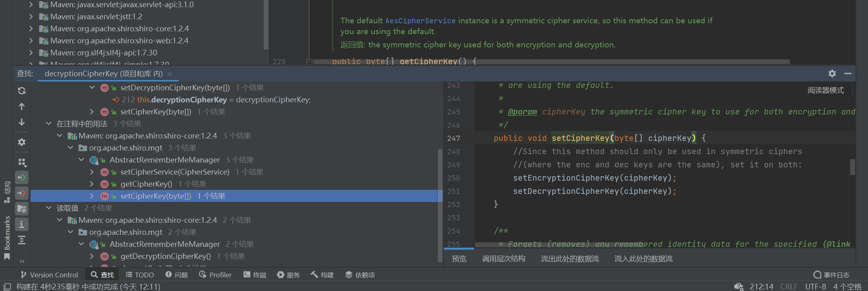This screenshot has width=868, height=291.
Task: Change UTF-8 file encoding
Action: click(x=816, y=287)
